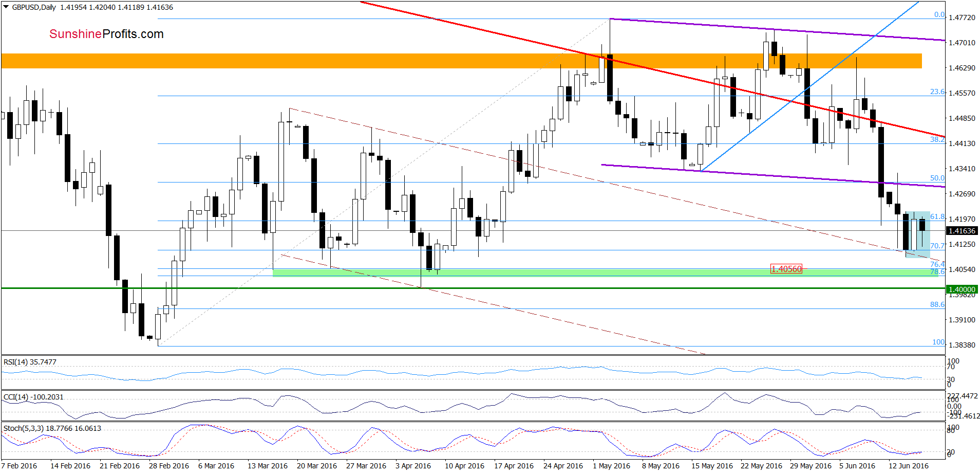Click the 1.41970 price axis label
Screen dimensions: 980x473
[x=962, y=219]
